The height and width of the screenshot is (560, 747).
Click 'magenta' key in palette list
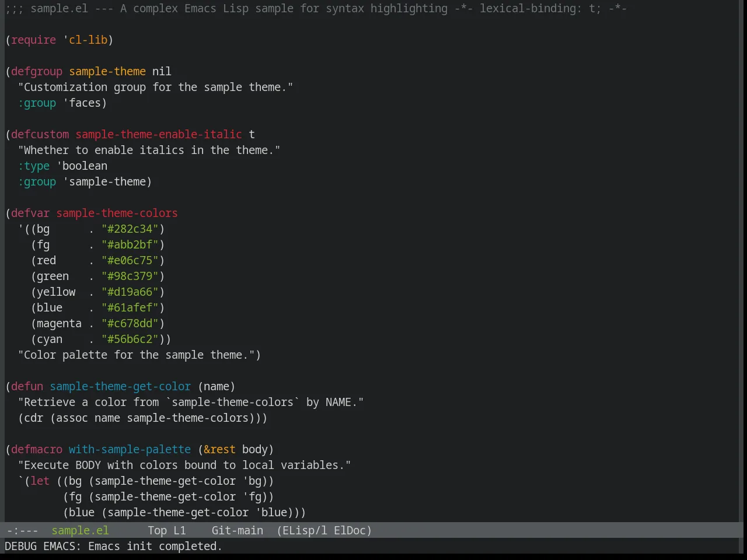pos(59,323)
